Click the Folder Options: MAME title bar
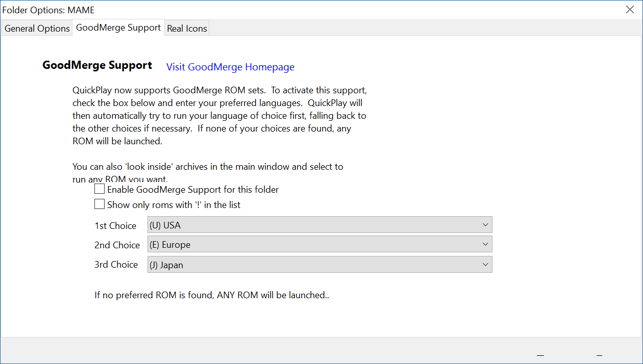 point(306,10)
